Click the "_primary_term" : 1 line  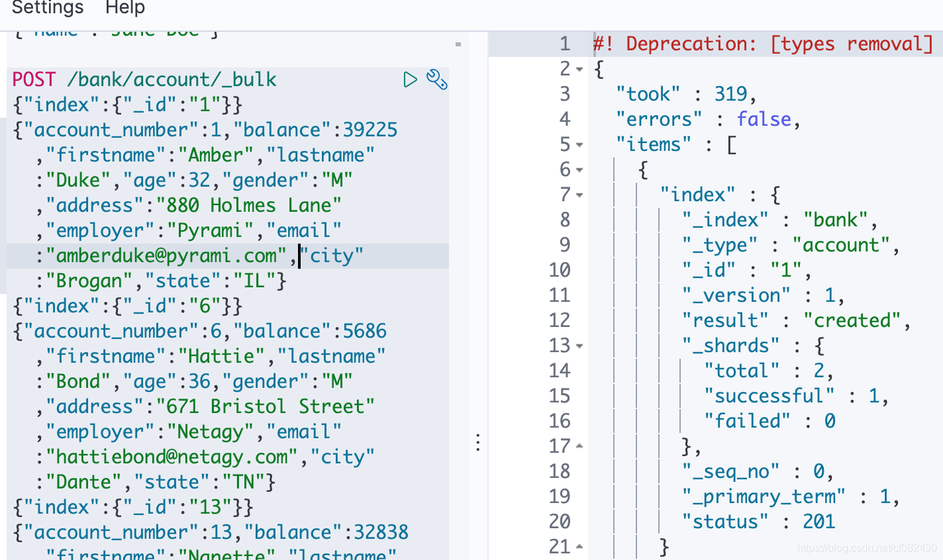pos(791,496)
